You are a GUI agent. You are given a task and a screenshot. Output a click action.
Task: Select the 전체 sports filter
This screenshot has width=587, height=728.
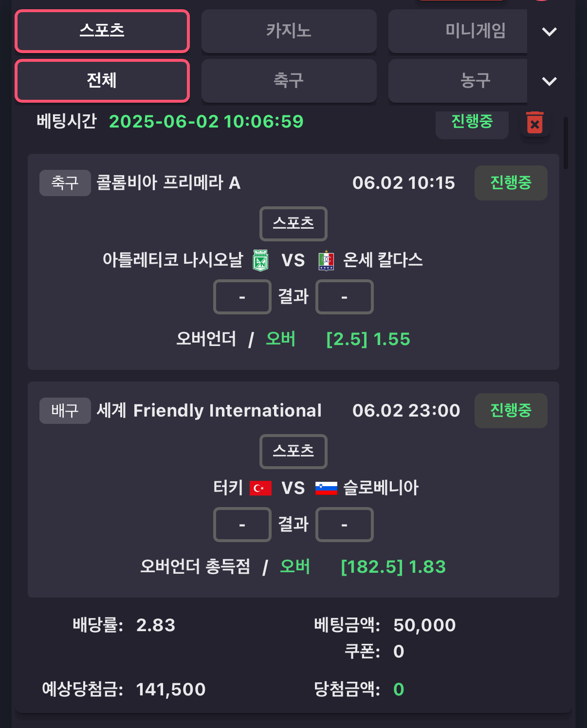tap(102, 81)
